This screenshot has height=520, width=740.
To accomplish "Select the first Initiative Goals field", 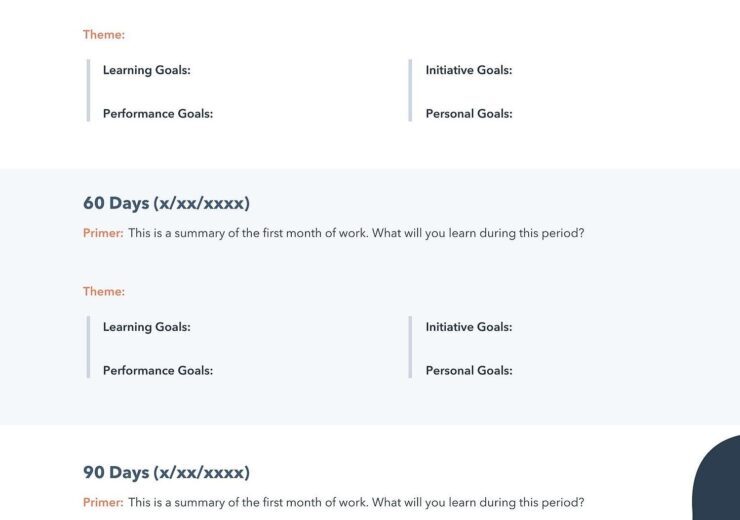I will click(x=469, y=70).
